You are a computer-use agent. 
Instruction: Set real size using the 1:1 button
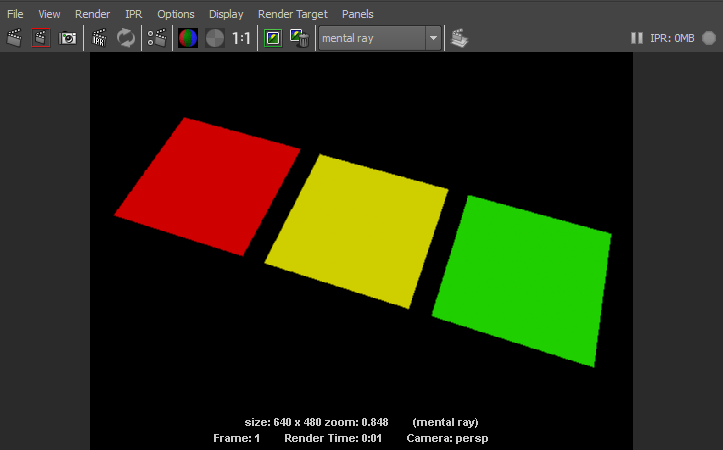pyautogui.click(x=241, y=38)
